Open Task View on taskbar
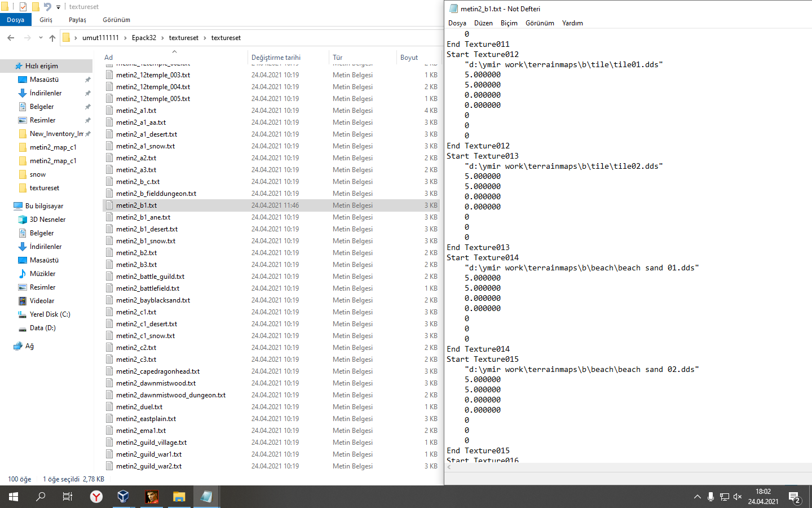 coord(68,497)
